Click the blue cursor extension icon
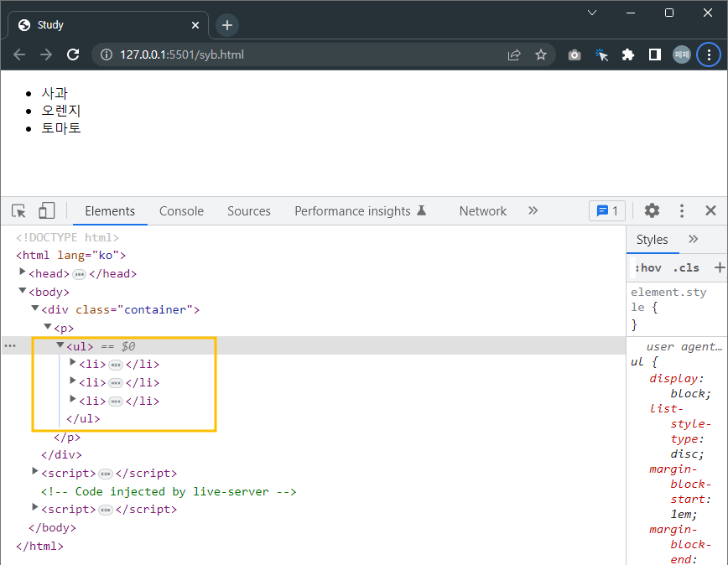 [x=601, y=54]
